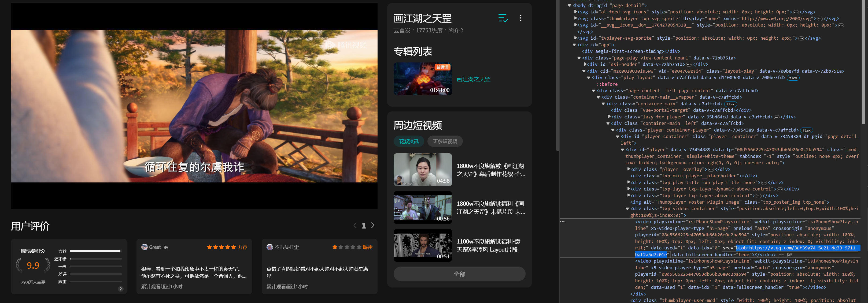Expand the svg tvplayer-svg-sprite node in DevTools
Screen dimensions: 868x303
[575, 38]
